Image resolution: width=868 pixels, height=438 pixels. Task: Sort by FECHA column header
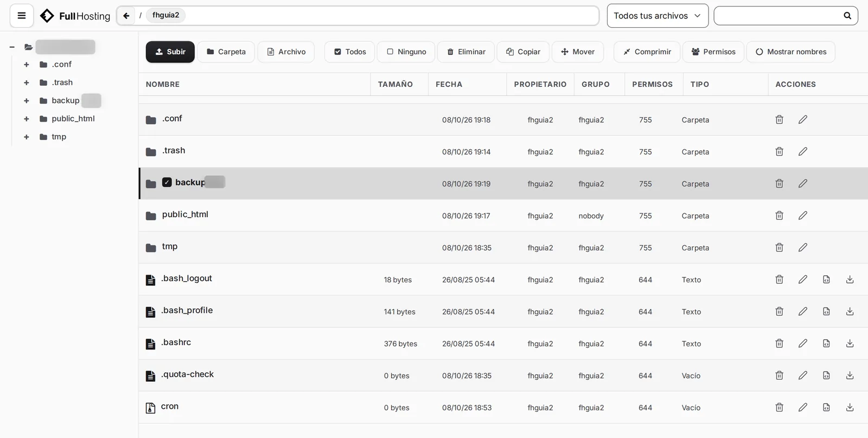point(449,84)
